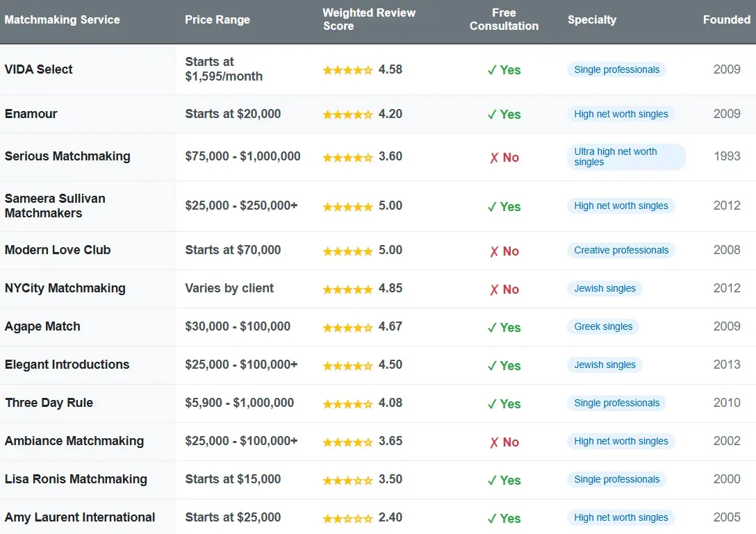Sort by the Price Range column header
The width and height of the screenshot is (756, 534).
pyautogui.click(x=217, y=20)
